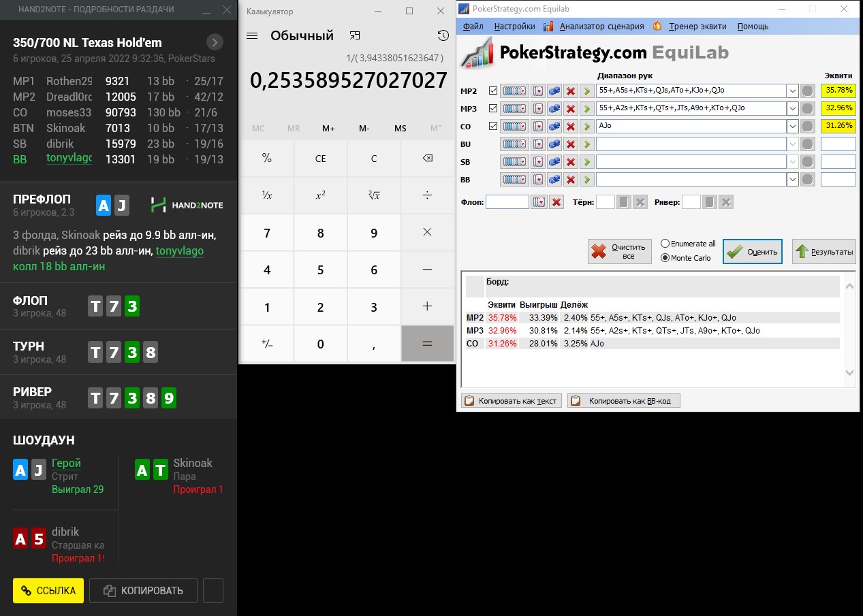Screen dimensions: 863x616
Task: Click Герой link in showdown
Action: 66,463
